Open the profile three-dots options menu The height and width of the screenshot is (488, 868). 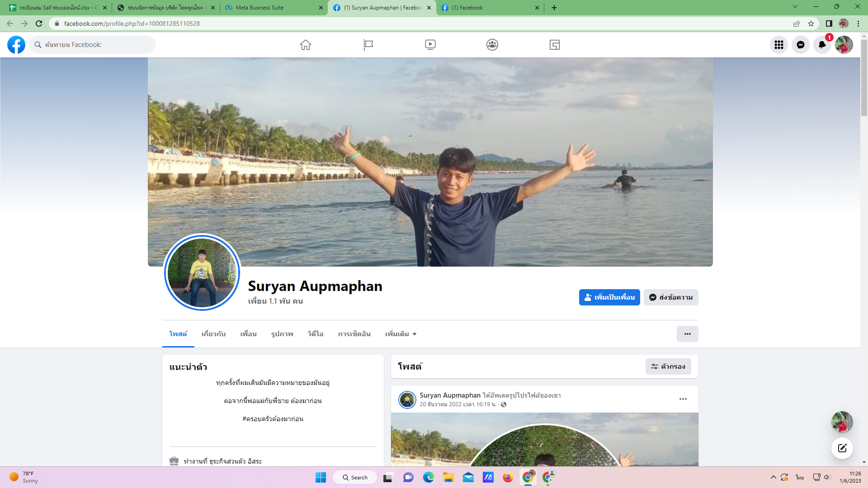[x=687, y=334]
